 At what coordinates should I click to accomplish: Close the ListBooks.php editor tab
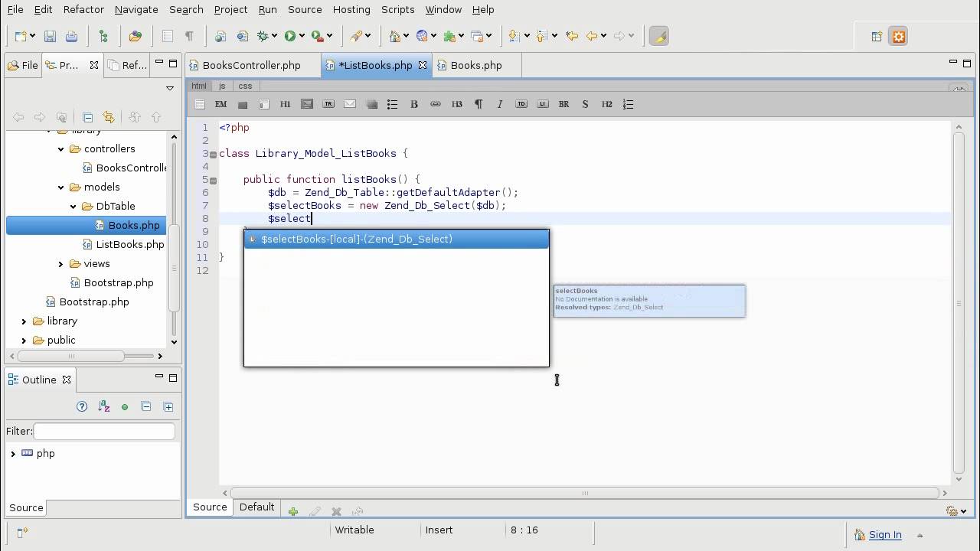pyautogui.click(x=422, y=65)
